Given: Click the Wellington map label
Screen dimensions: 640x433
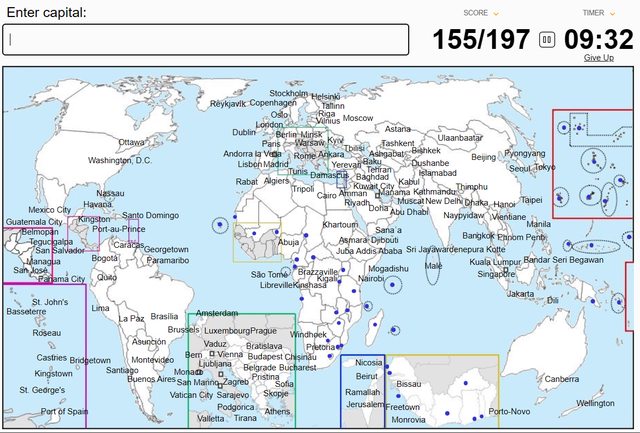Looking at the screenshot, I should (x=596, y=403).
